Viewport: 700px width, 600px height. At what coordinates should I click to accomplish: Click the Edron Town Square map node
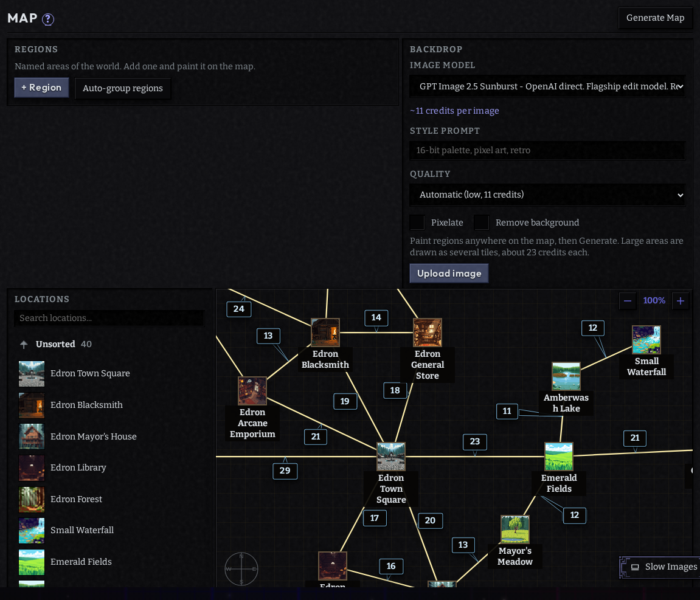[391, 457]
